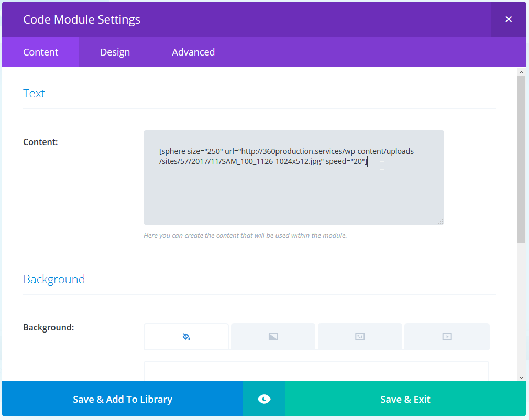Click the scrollbar up arrow
The height and width of the screenshot is (420, 529).
pyautogui.click(x=521, y=72)
